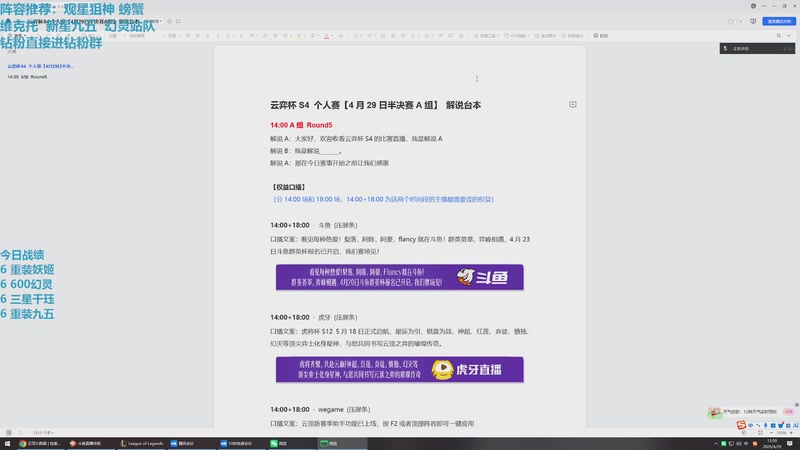The height and width of the screenshot is (450, 800).
Task: Open the second WeChat taskbar window
Action: [x=342, y=443]
